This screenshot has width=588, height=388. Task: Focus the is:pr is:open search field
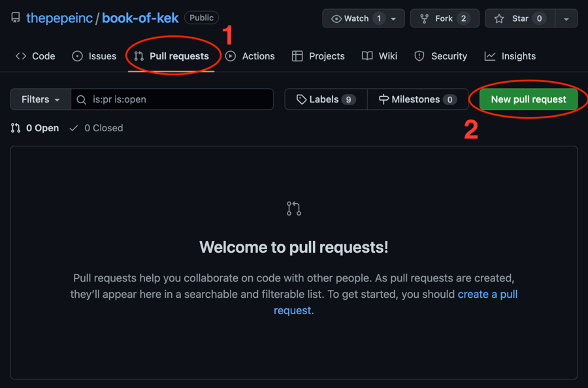click(172, 99)
